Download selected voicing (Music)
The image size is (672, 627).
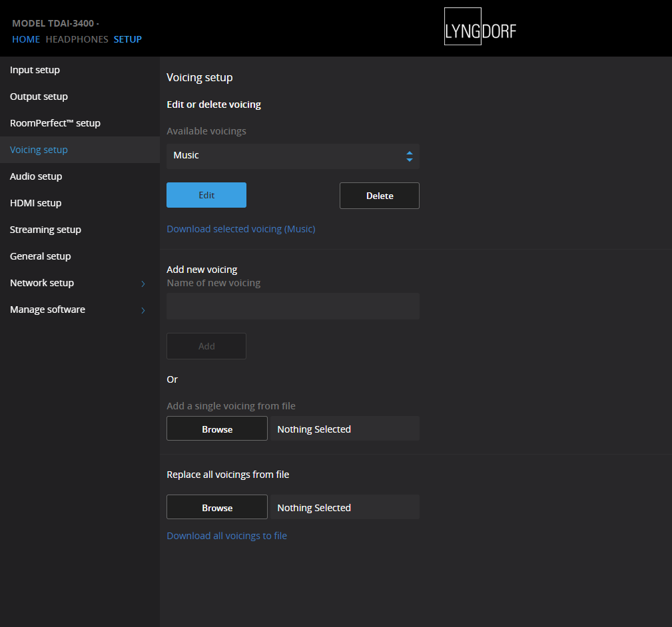click(241, 228)
